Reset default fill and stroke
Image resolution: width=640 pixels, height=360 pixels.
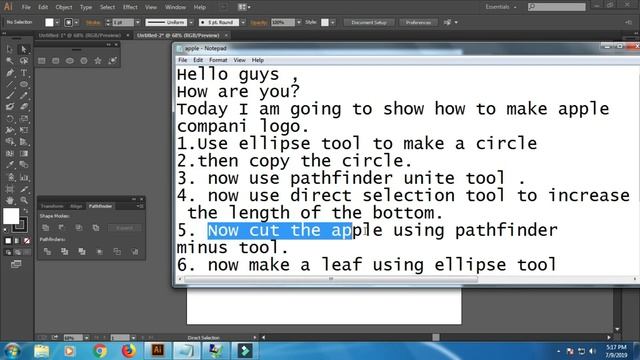point(6,230)
